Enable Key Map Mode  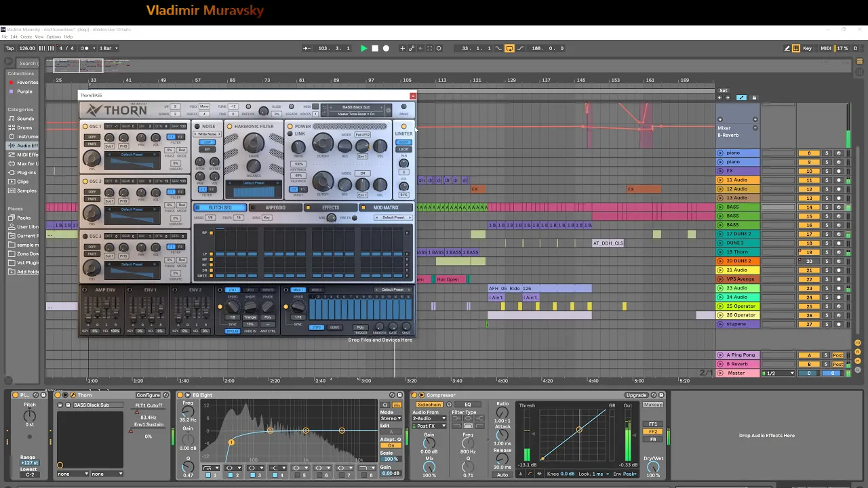tap(807, 48)
